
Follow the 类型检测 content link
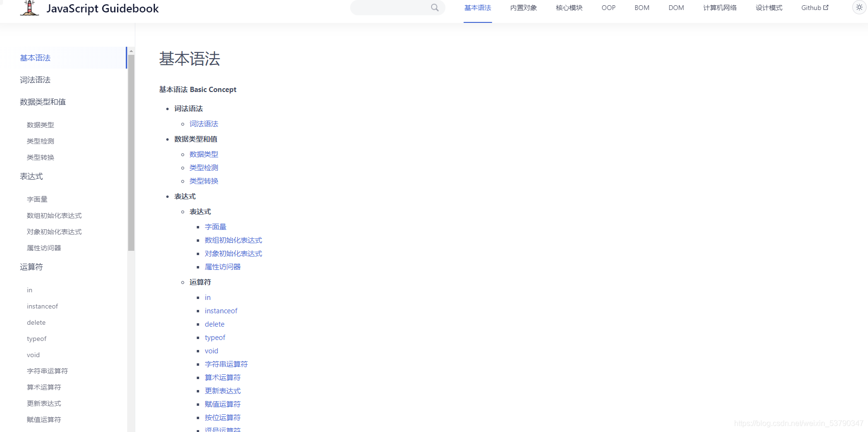pos(204,167)
